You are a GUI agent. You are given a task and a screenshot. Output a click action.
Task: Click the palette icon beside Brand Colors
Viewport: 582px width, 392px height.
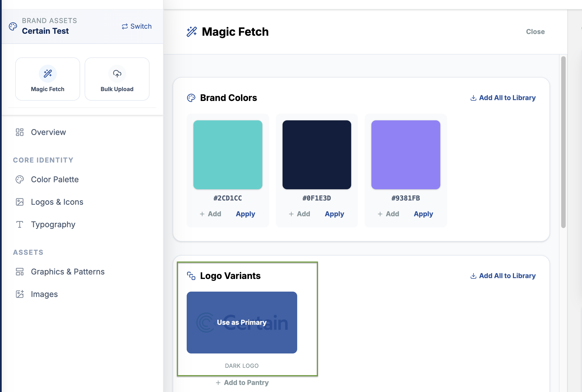[191, 98]
